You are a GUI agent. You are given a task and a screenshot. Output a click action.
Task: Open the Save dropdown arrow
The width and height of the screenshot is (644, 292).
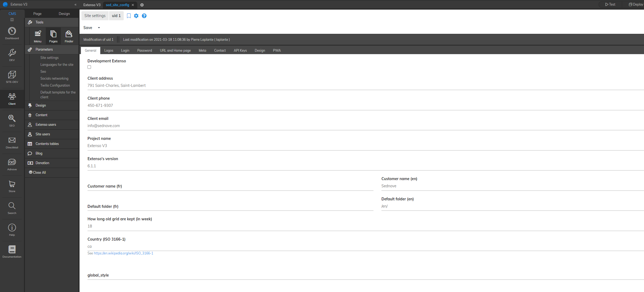click(99, 28)
